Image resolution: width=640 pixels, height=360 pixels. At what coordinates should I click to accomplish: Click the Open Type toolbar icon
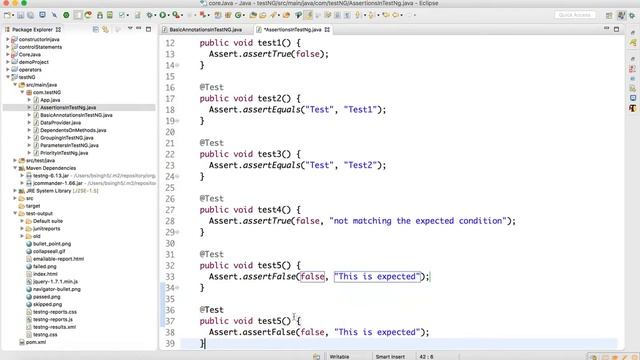(x=253, y=15)
